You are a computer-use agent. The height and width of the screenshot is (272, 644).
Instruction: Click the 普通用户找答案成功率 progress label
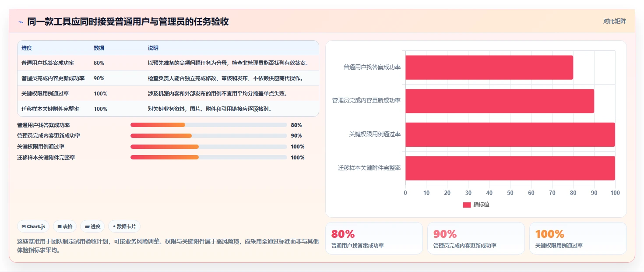(x=43, y=125)
